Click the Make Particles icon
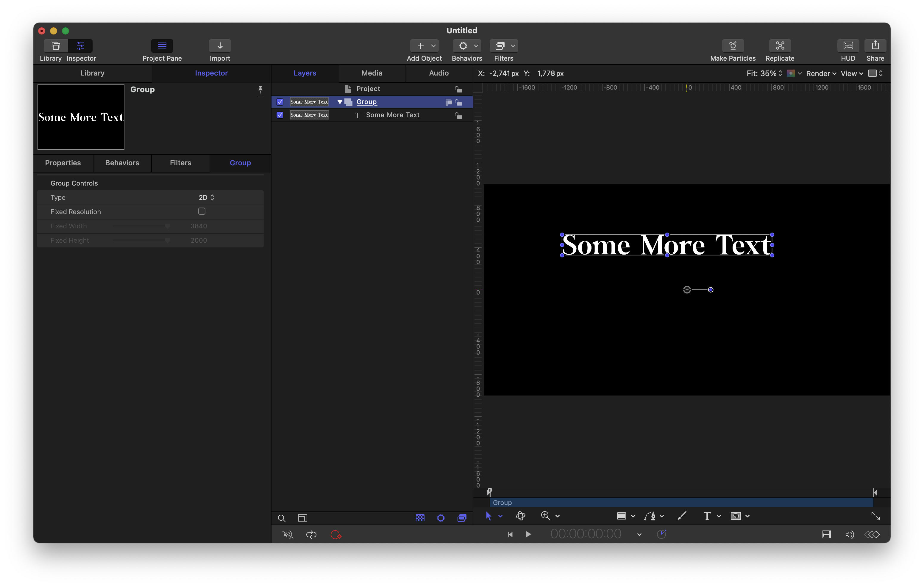Screen dimensions: 924x587 click(x=733, y=45)
